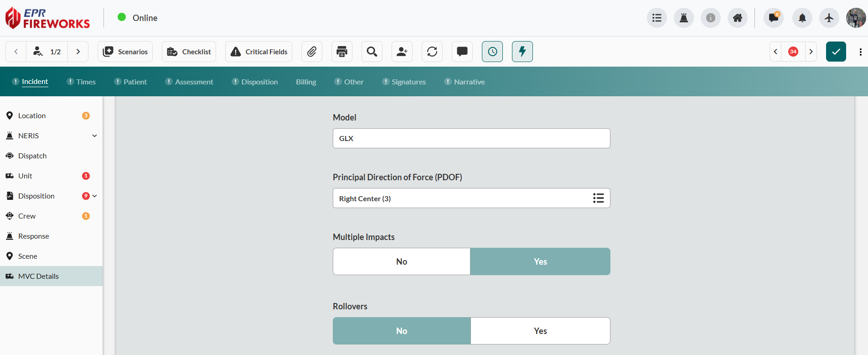Open the Narrative tab
The height and width of the screenshot is (355, 868).
[x=469, y=82]
